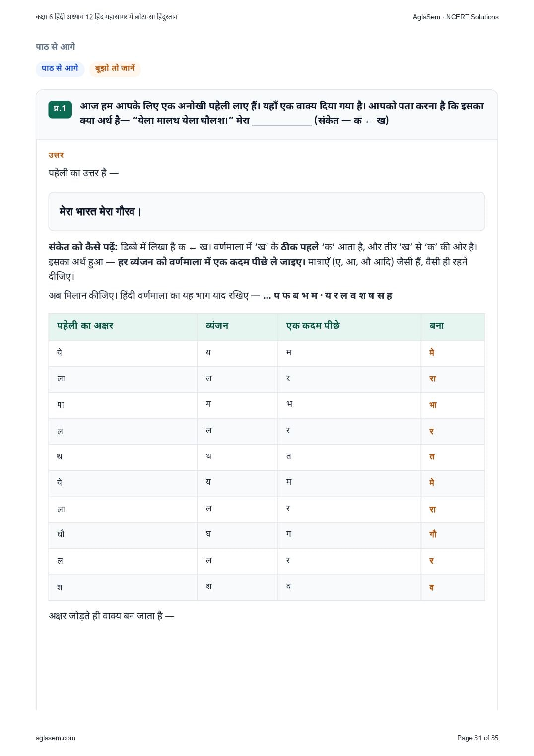The image size is (534, 756).
Task: Click the 'व्यंजन' column header
Action: pos(217,326)
